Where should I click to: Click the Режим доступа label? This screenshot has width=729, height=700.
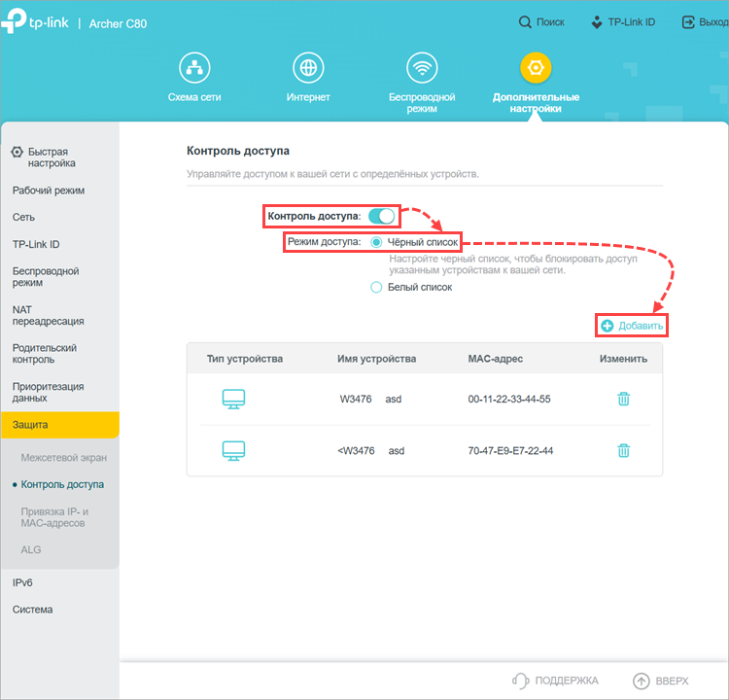(324, 242)
